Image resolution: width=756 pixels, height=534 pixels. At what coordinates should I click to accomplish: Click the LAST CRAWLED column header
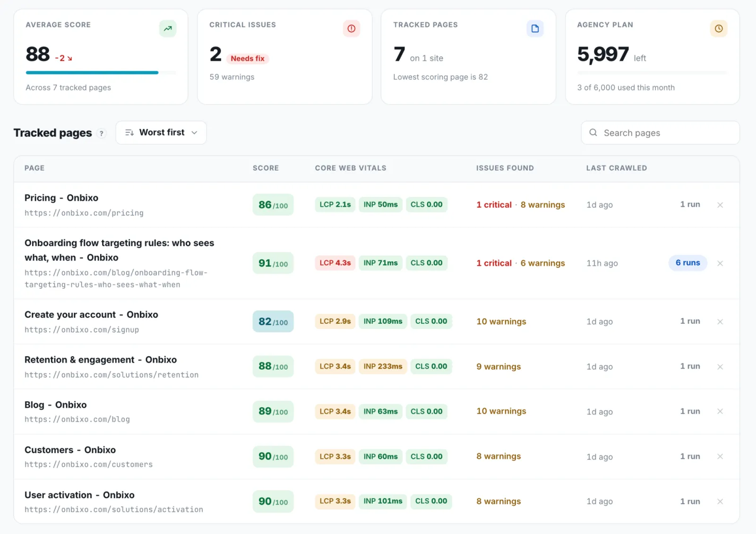[617, 168]
